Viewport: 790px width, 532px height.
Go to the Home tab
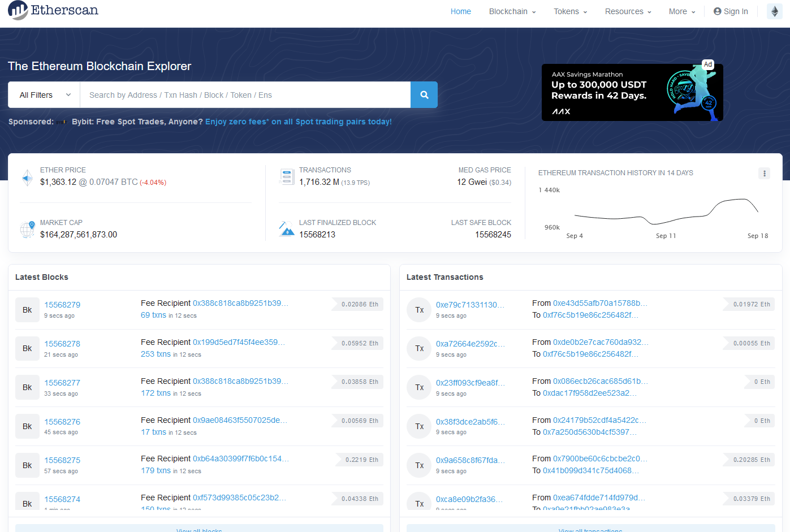460,11
